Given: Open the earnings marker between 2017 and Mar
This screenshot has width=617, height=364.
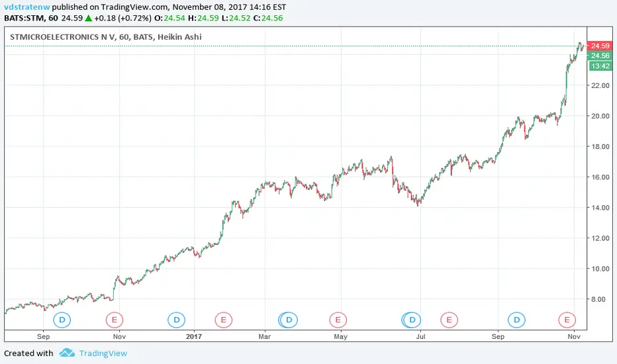Looking at the screenshot, I should tap(224, 320).
